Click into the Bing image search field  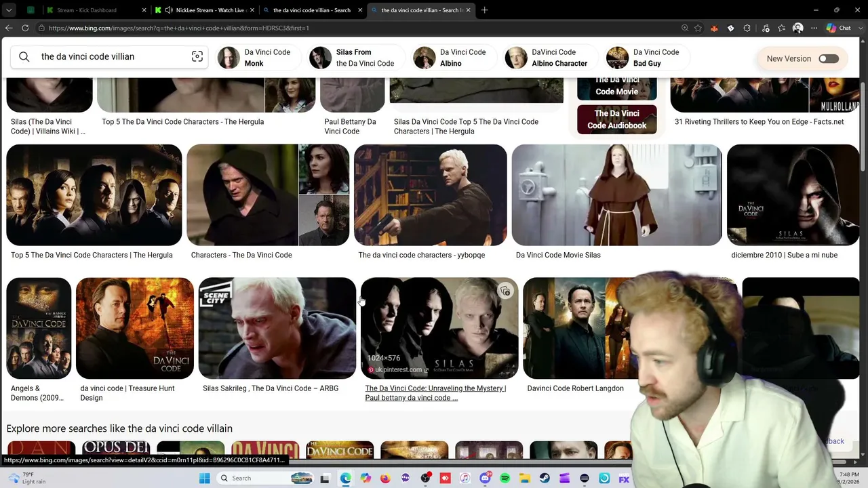[108, 57]
